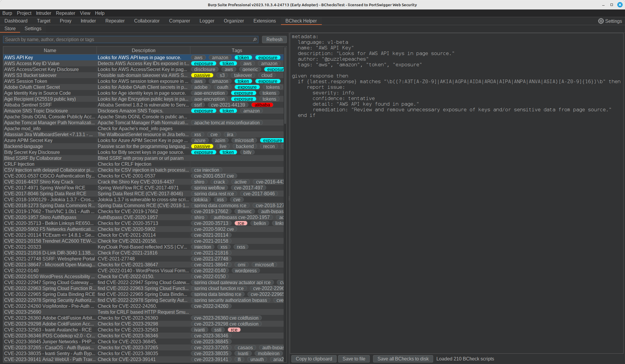Select Apache mod_info row
This screenshot has width=625, height=364.
point(143,128)
